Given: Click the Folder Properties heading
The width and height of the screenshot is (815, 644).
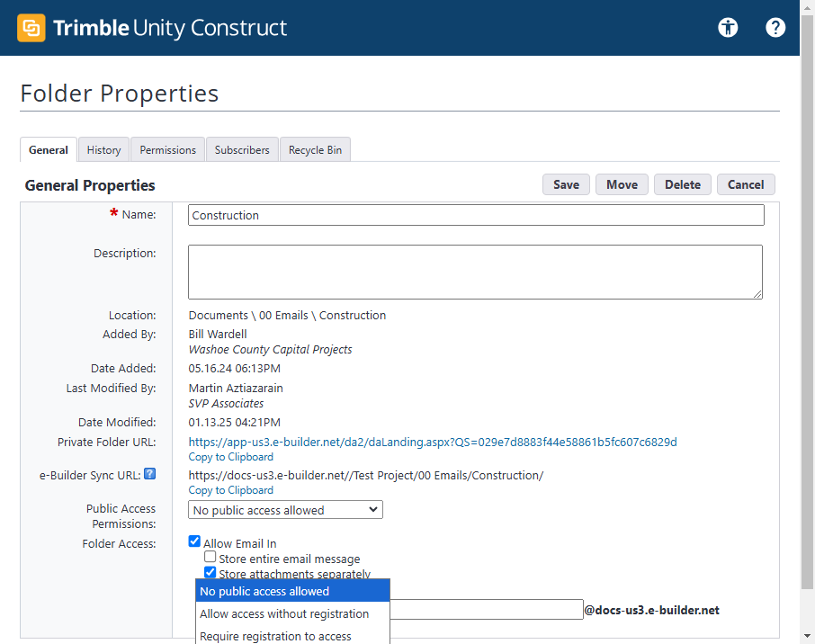Looking at the screenshot, I should (x=120, y=94).
